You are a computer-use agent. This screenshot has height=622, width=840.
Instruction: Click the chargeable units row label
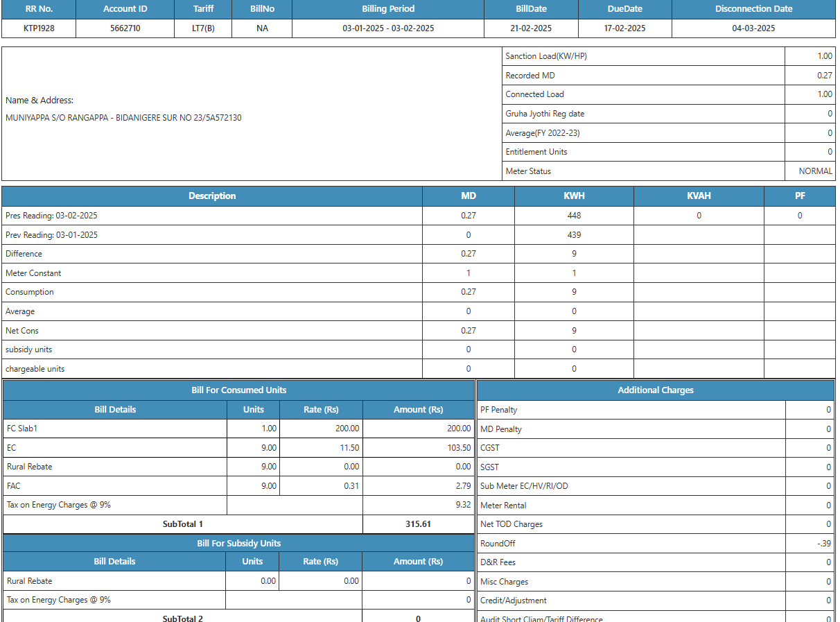(35, 369)
